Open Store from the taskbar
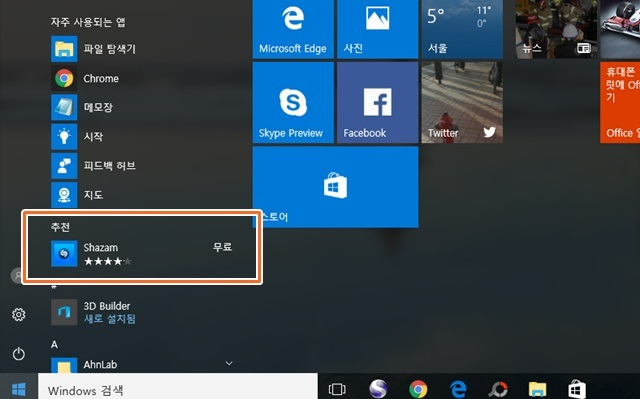This screenshot has width=640, height=399. pos(577,389)
